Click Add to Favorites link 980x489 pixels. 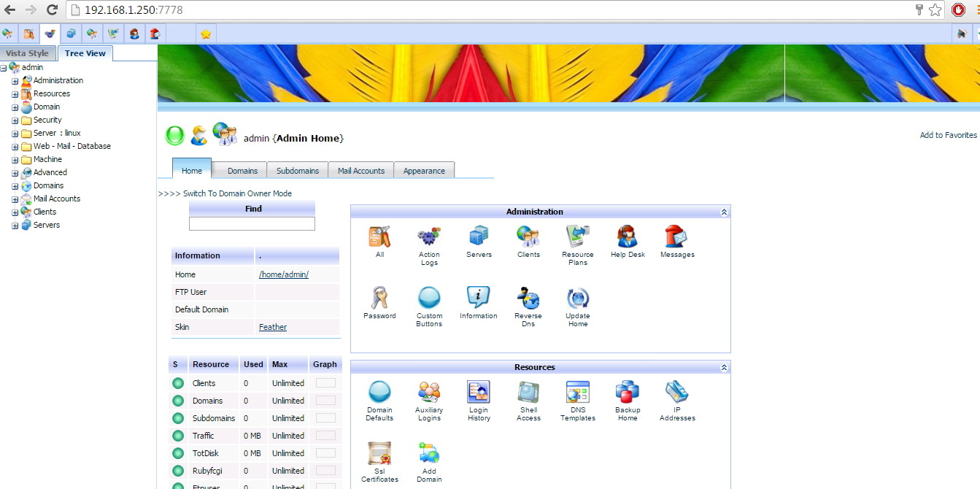948,135
